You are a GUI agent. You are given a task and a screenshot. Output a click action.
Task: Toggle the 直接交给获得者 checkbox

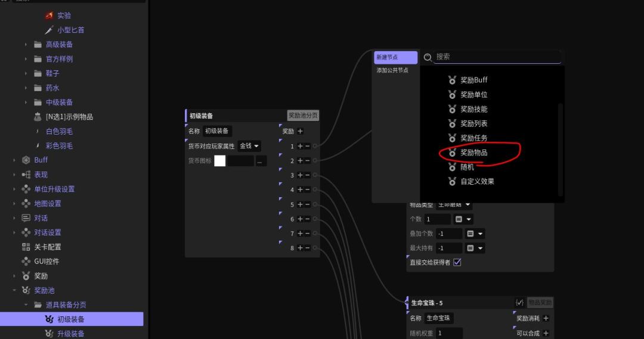tap(457, 262)
